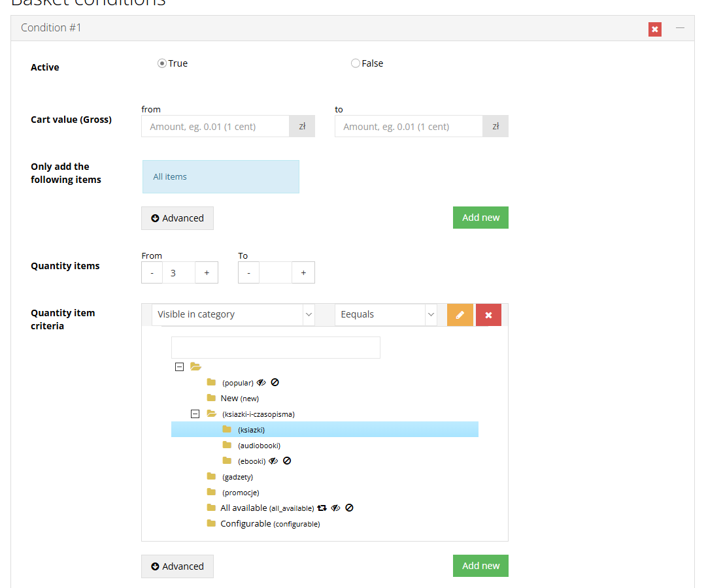Click the category tree search box
Image resolution: width=706 pixels, height=588 pixels.
tap(276, 348)
